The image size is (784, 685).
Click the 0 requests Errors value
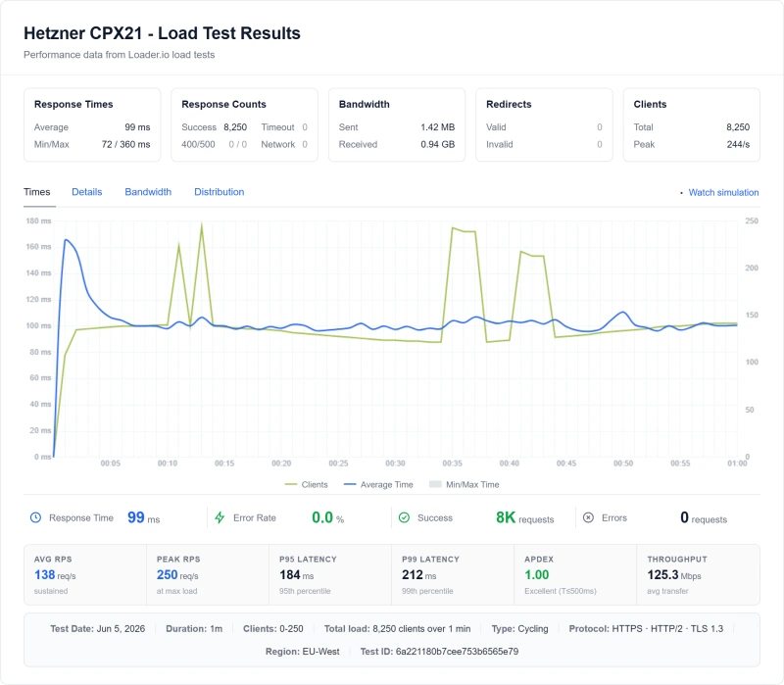tap(704, 517)
